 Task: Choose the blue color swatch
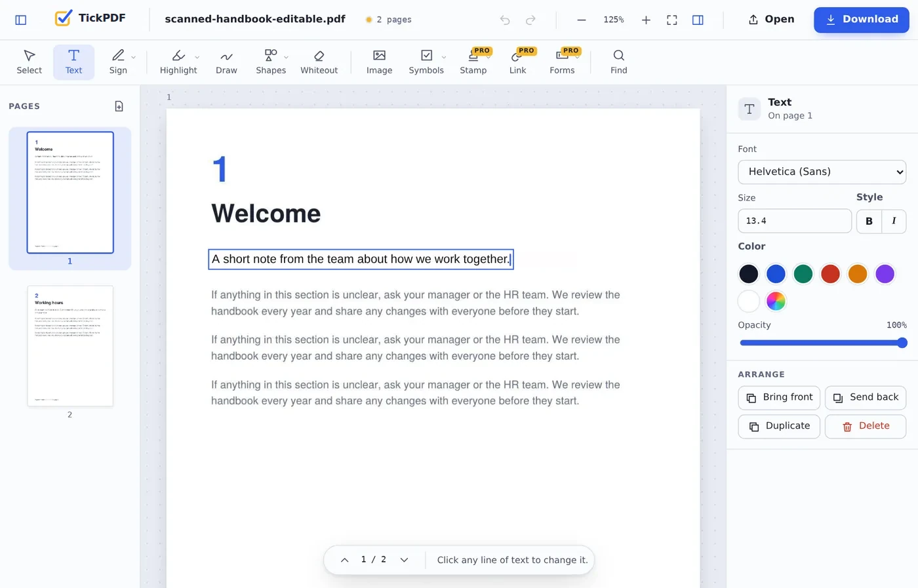(x=776, y=274)
